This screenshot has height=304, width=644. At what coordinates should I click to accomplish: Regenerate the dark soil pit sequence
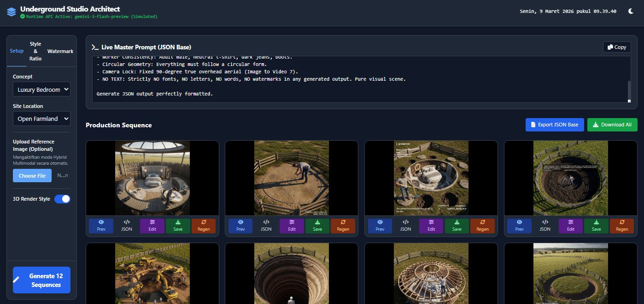622,226
